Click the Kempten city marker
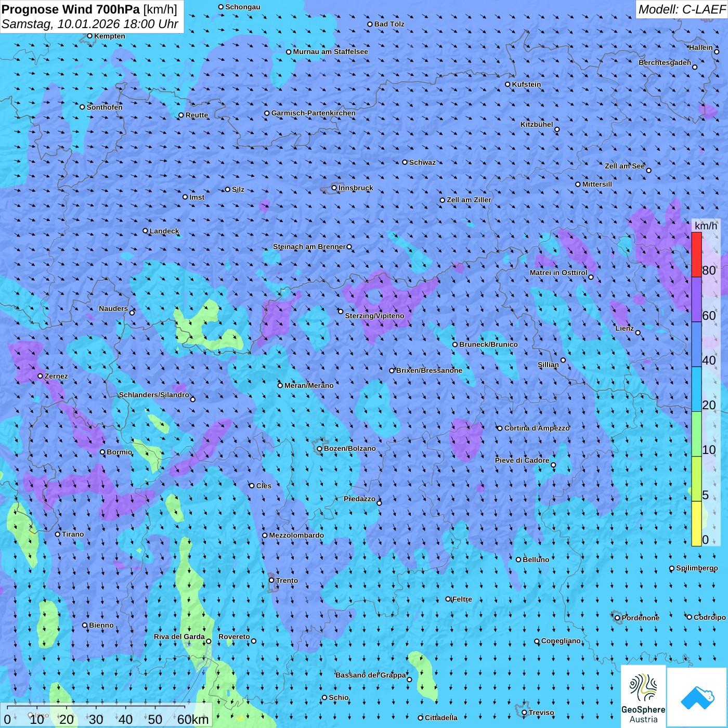The image size is (728, 728). [x=90, y=36]
